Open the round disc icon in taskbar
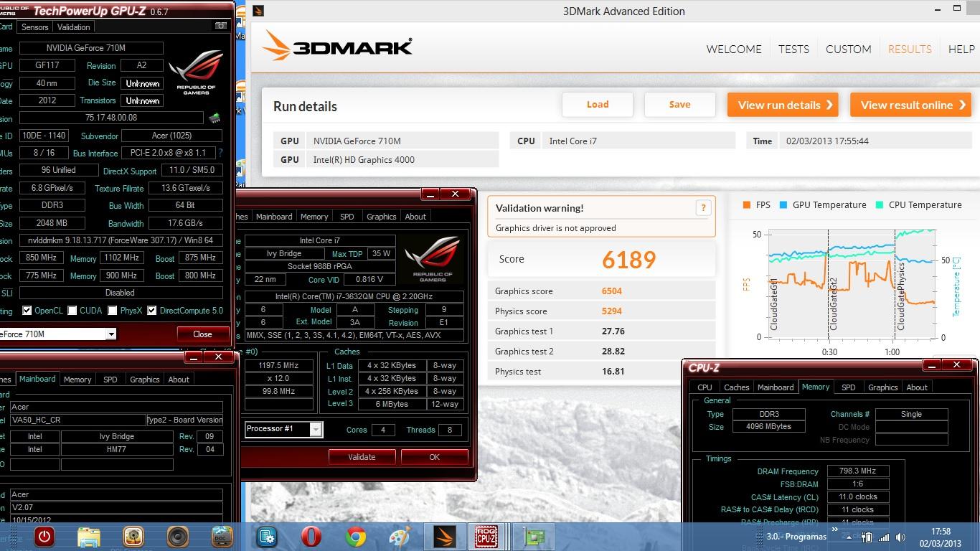The height and width of the screenshot is (551, 980). click(133, 536)
